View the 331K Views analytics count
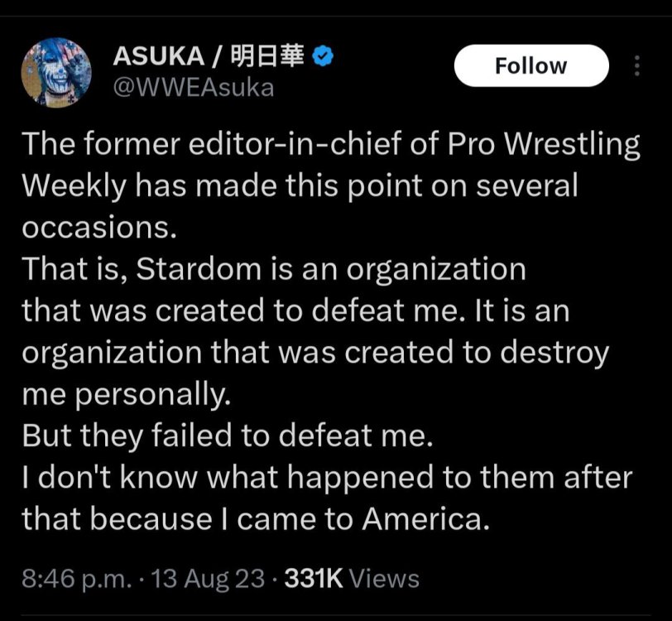Viewport: 672px width, 621px height. click(x=351, y=578)
